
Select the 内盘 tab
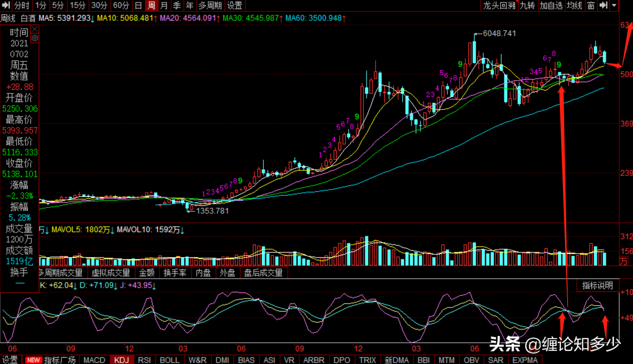203,273
